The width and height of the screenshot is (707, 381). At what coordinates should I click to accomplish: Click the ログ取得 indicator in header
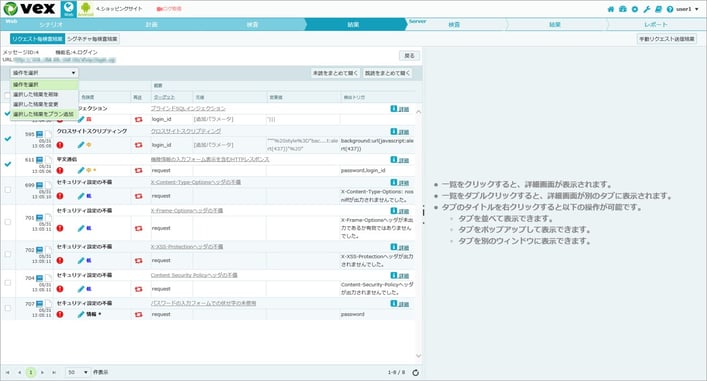pos(169,9)
